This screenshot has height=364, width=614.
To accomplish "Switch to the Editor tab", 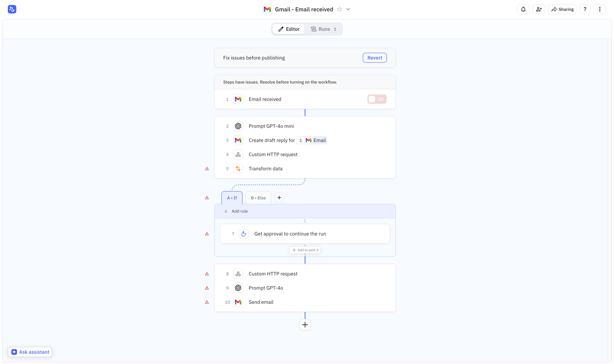I will point(289,29).
